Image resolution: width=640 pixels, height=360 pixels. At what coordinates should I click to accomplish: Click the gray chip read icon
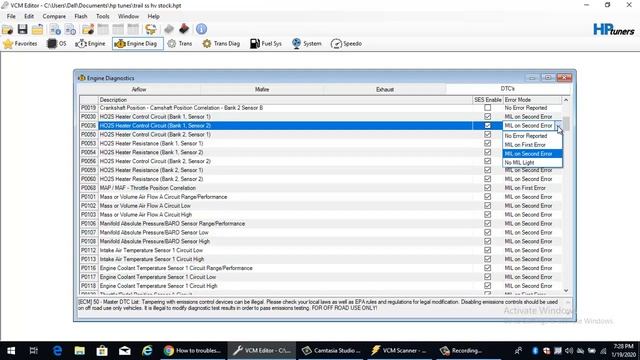(x=169, y=29)
